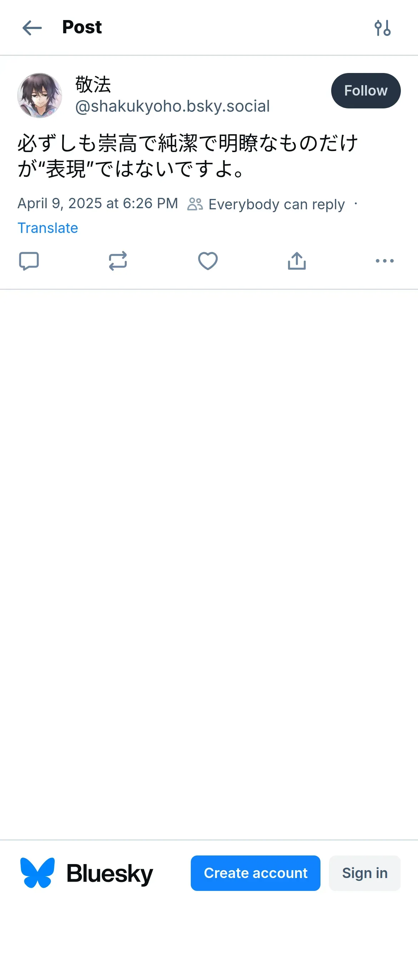Open the share icon for this post
Screen dimensions: 418x980
[297, 261]
